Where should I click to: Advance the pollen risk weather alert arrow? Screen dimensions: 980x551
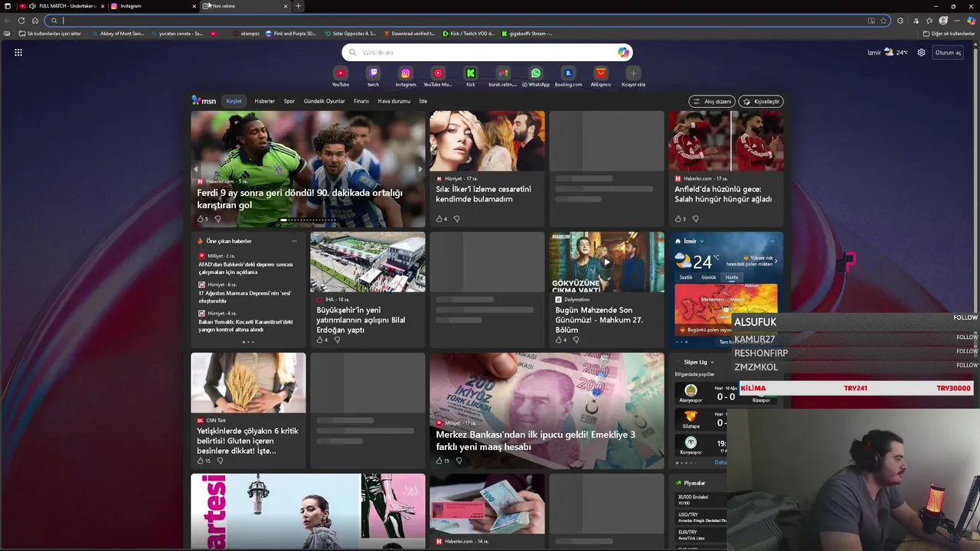click(x=776, y=261)
